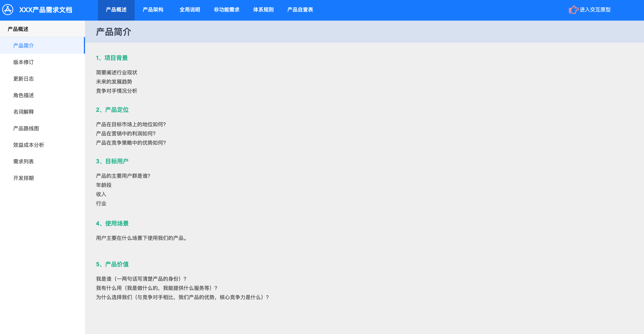Click heading 2、产品定位
The width and height of the screenshot is (644, 334).
coord(112,110)
